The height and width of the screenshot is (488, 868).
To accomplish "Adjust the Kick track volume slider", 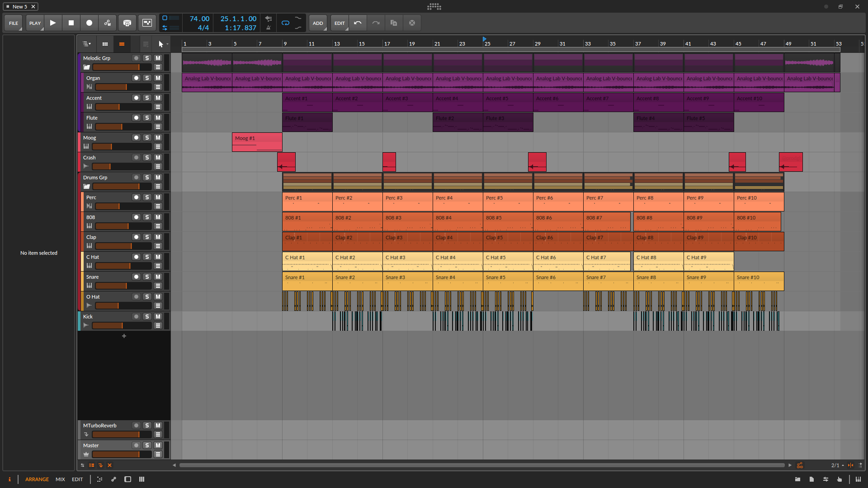I will 122,325.
